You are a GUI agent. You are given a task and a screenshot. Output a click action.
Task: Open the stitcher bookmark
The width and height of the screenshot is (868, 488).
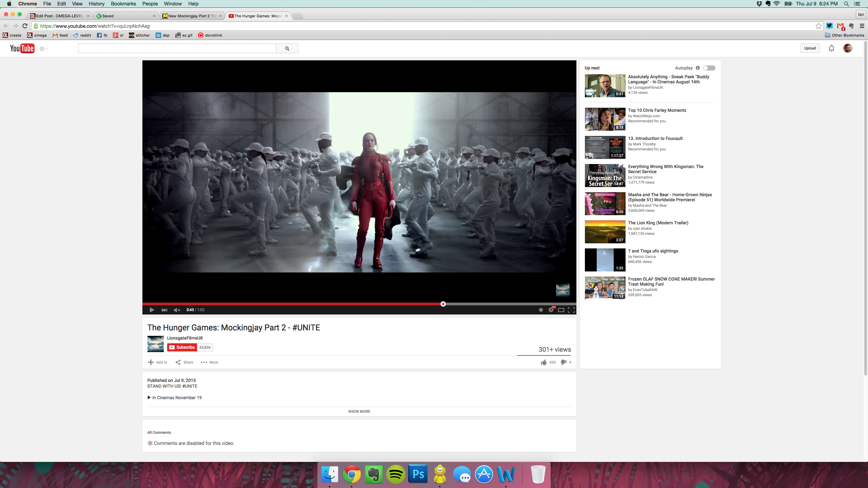tap(139, 35)
